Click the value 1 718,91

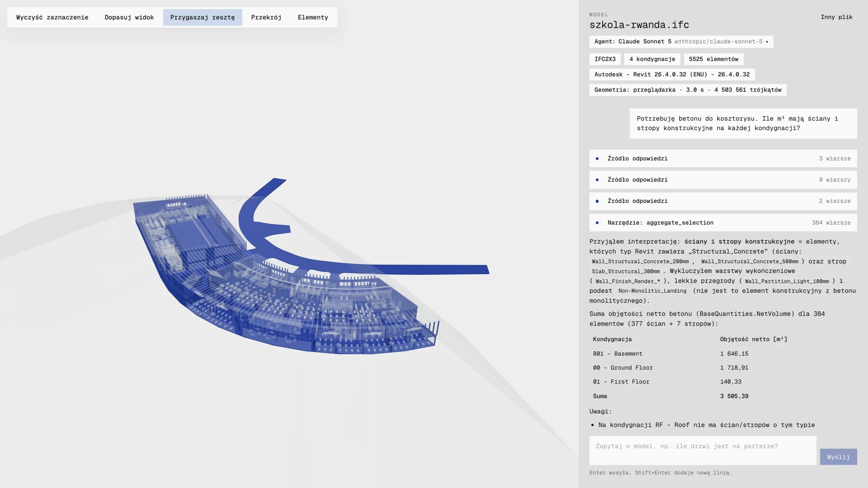[734, 368]
